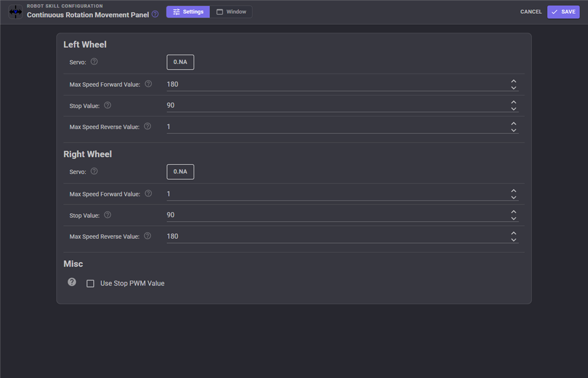This screenshot has width=588, height=378.
Task: Show help for Left Wheel Stop Value
Action: click(x=107, y=105)
